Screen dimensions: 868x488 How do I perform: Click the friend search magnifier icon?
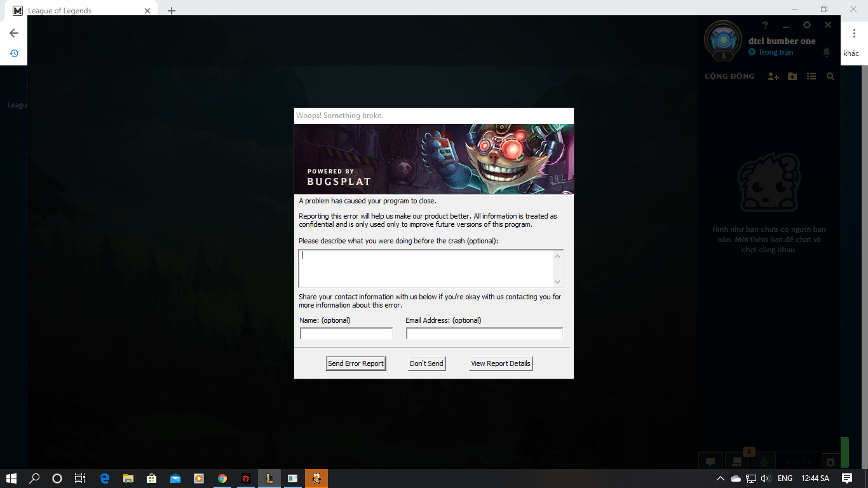pyautogui.click(x=831, y=76)
